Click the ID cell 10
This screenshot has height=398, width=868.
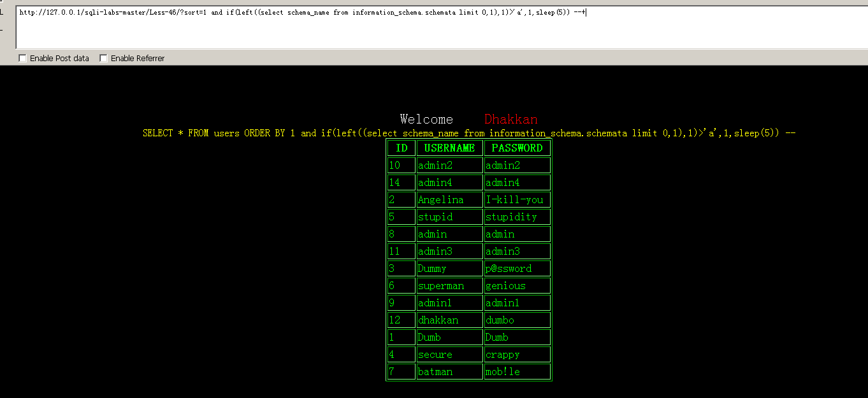[401, 165]
